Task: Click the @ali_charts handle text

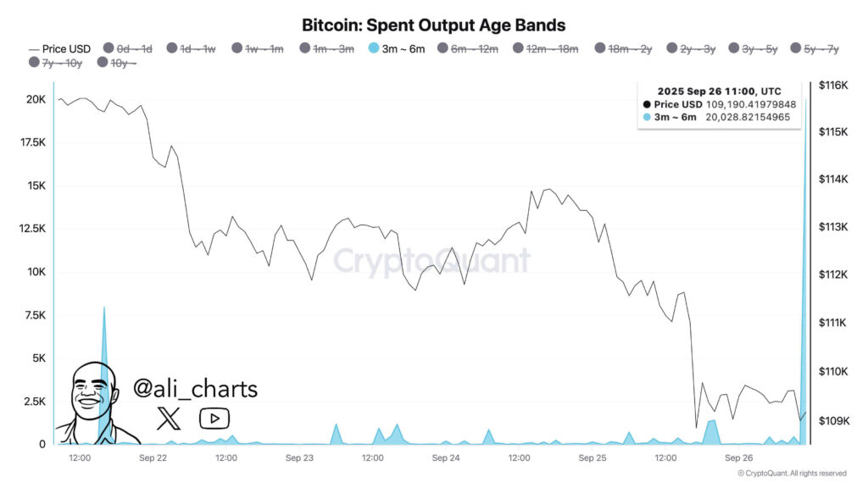Action: tap(195, 389)
